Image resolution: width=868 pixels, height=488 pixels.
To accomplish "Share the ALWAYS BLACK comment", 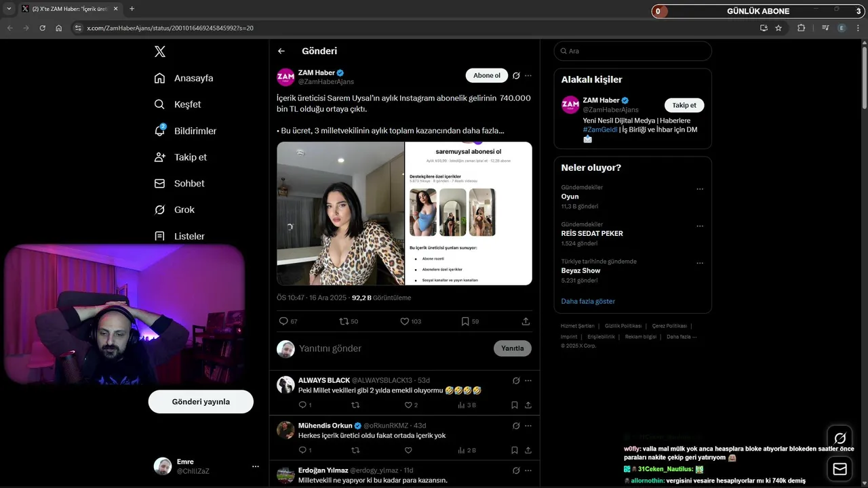I will 528,405.
